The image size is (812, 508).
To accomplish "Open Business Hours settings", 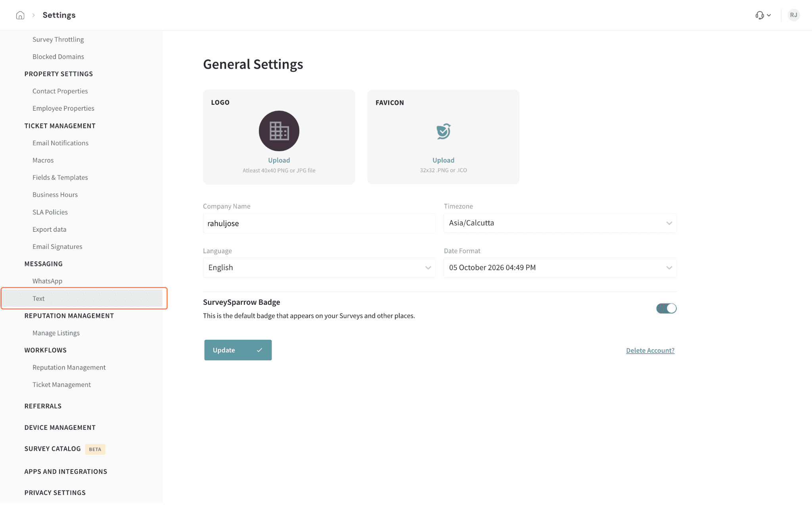I will point(55,195).
